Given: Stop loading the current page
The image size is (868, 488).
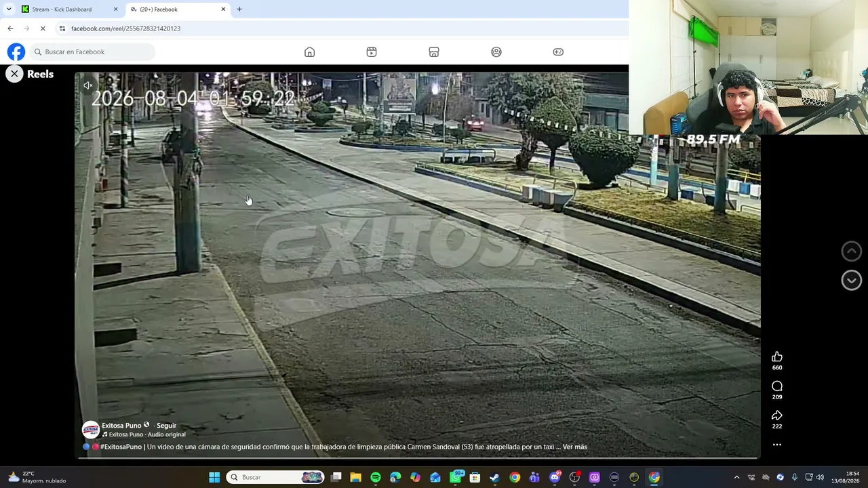Looking at the screenshot, I should [x=43, y=28].
